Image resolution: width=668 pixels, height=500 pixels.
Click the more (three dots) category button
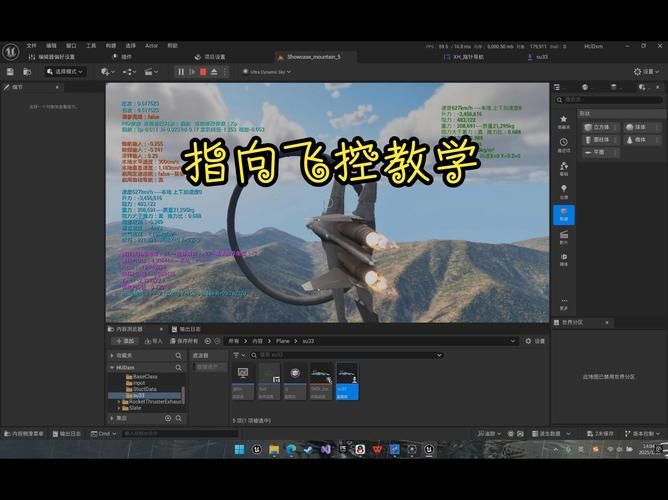[564, 304]
